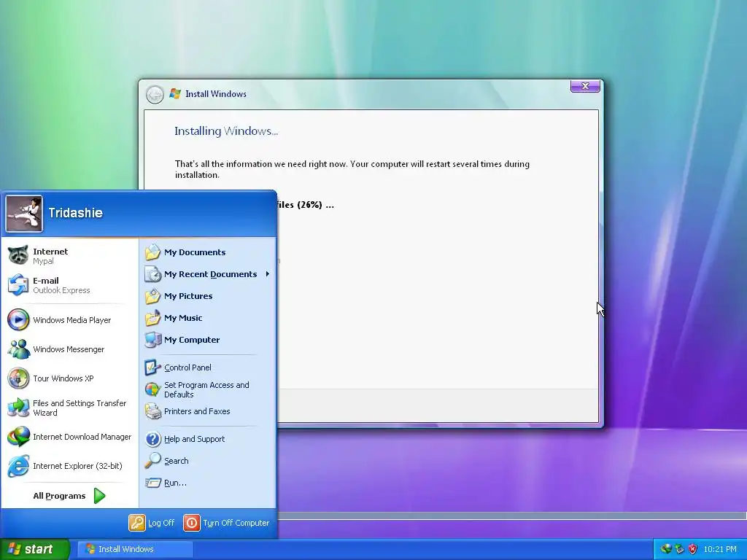Viewport: 747px width, 560px height.
Task: Select the Help and Support label
Action: pos(194,438)
